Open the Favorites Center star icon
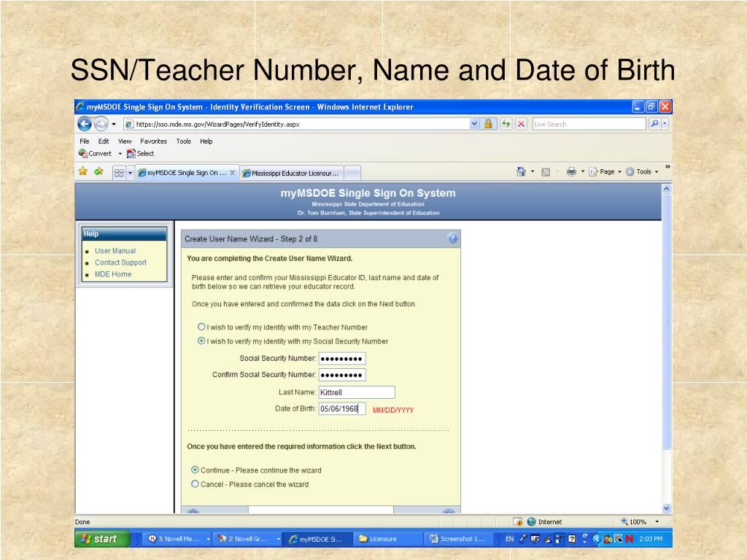The height and width of the screenshot is (560, 747). tap(83, 171)
